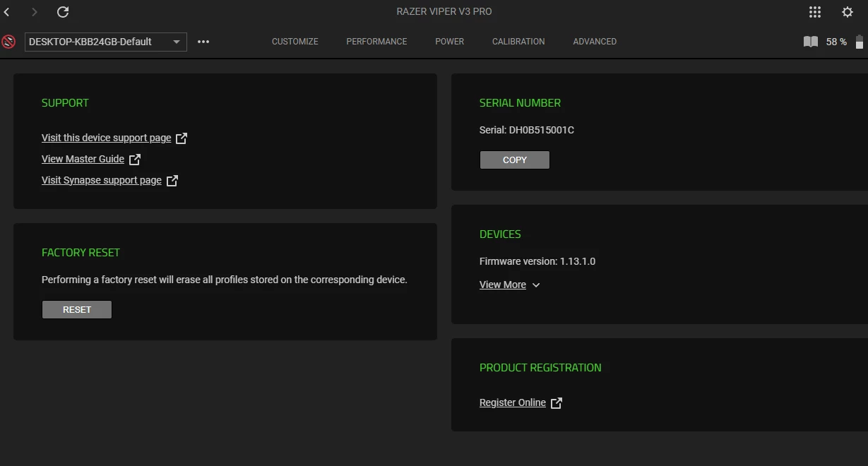Click the 58 % battery text
Screen dimensions: 868x466
pyautogui.click(x=836, y=42)
